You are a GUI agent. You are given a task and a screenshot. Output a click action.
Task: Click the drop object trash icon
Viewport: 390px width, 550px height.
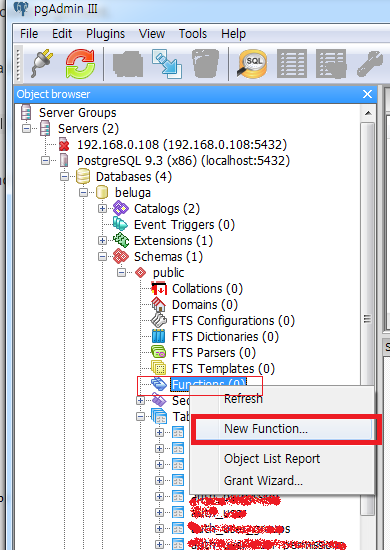coord(206,63)
